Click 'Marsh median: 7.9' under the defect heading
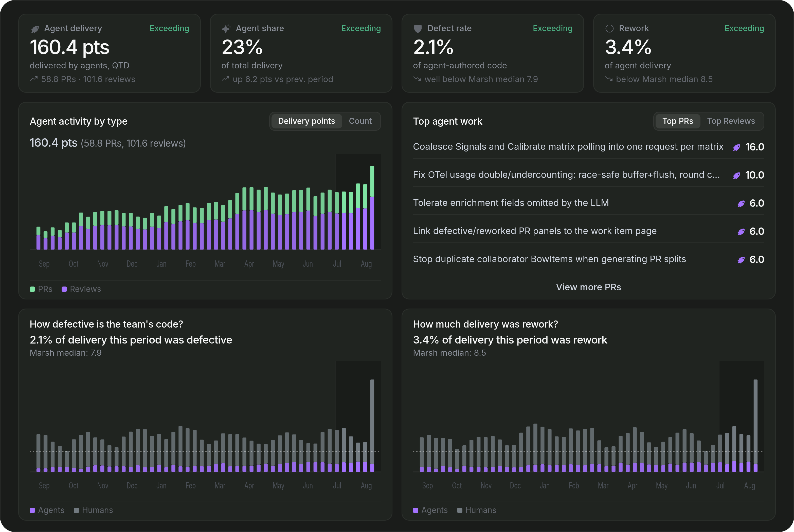 coord(65,353)
